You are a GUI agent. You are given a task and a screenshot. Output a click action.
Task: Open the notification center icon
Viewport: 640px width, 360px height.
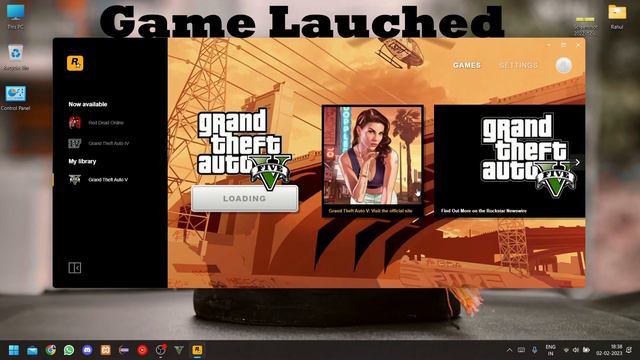pyautogui.click(x=630, y=350)
